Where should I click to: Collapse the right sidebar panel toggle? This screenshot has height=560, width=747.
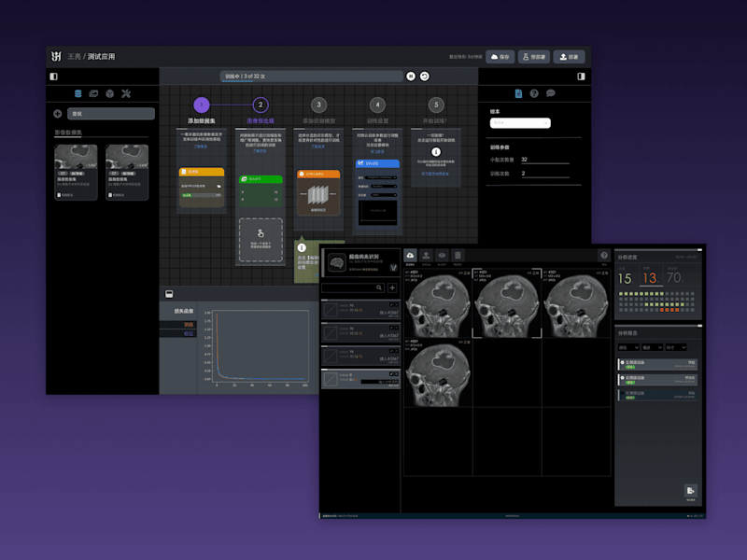click(x=581, y=77)
